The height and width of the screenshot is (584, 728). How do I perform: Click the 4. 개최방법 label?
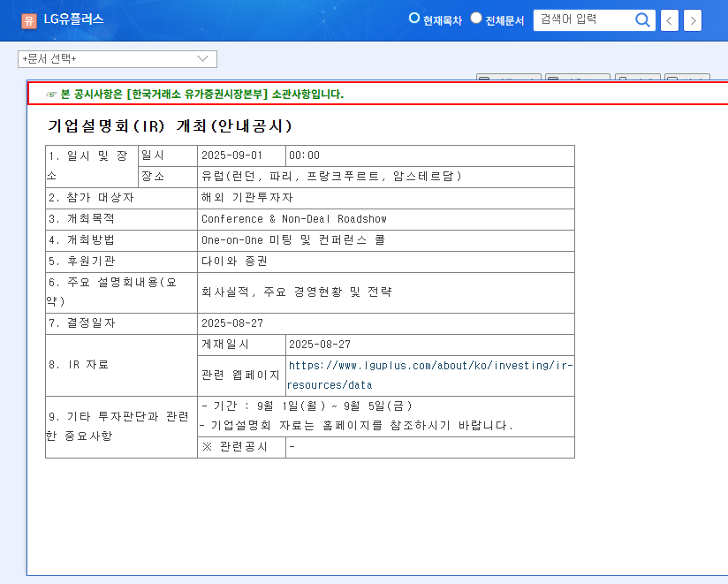[122, 240]
